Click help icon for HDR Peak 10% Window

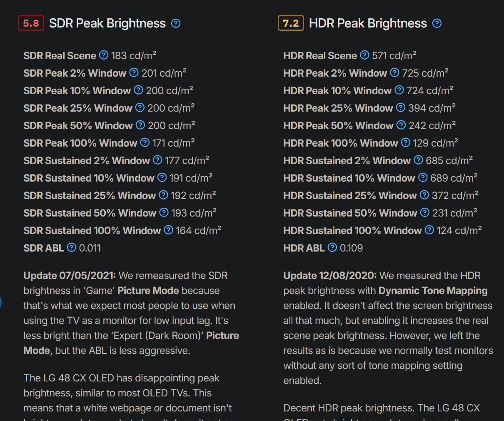[x=399, y=90]
